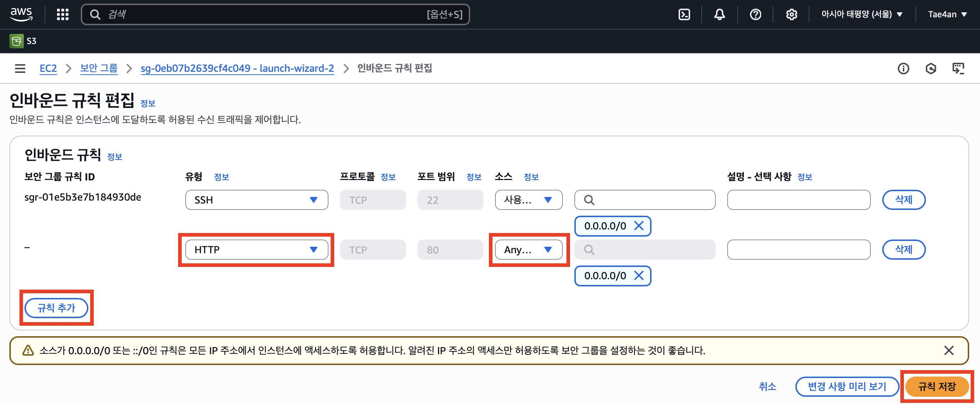The image size is (980, 404).
Task: Click 변경 사항 미리 보기 button
Action: point(847,386)
